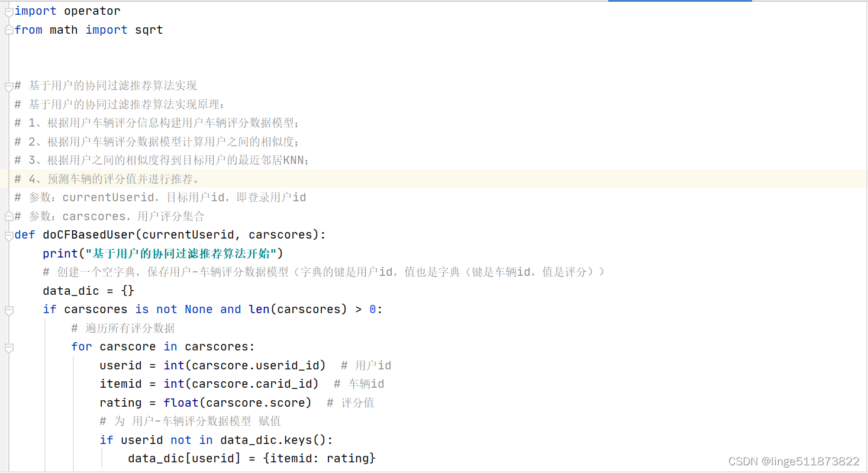
Task: Toggle fold marker at '# 参数:carscores' comment line
Action: click(x=9, y=217)
